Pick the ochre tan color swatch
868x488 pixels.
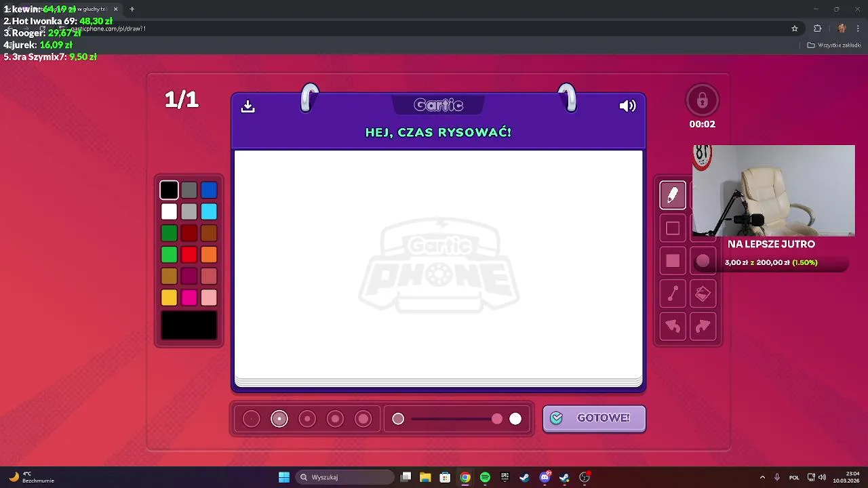pyautogui.click(x=169, y=277)
